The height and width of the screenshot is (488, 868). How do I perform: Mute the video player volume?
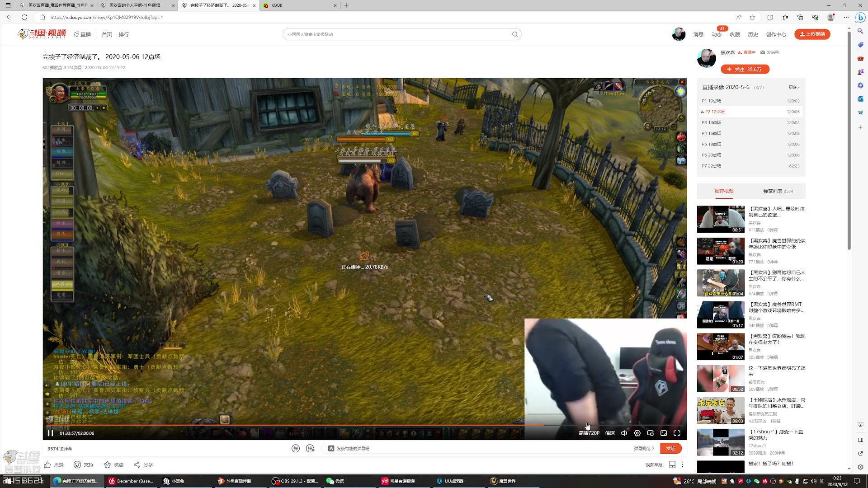(624, 433)
